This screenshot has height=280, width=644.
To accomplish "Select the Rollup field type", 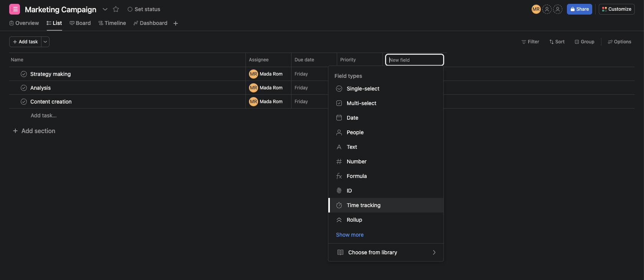I will [386, 220].
